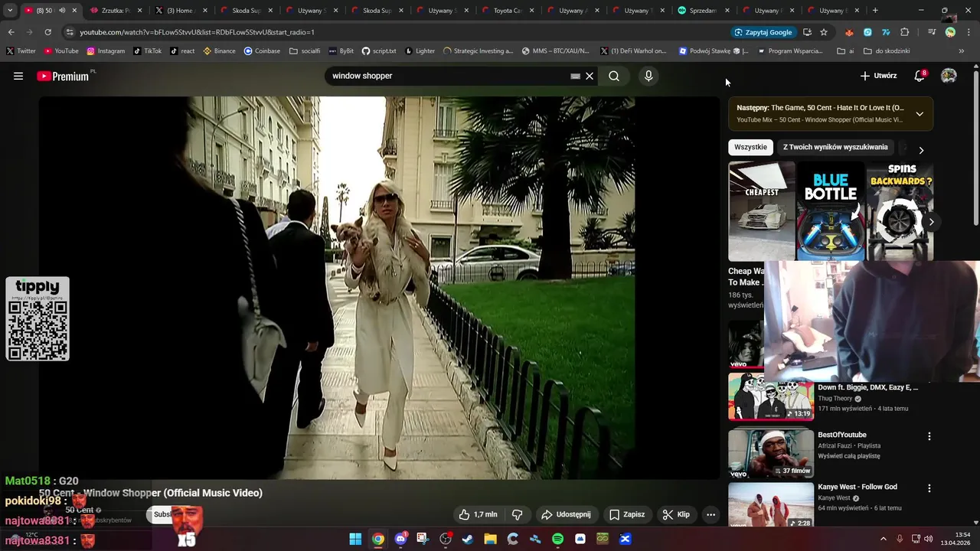Open Spotify from the taskbar
Screen dimensions: 980x551
[x=557, y=539]
